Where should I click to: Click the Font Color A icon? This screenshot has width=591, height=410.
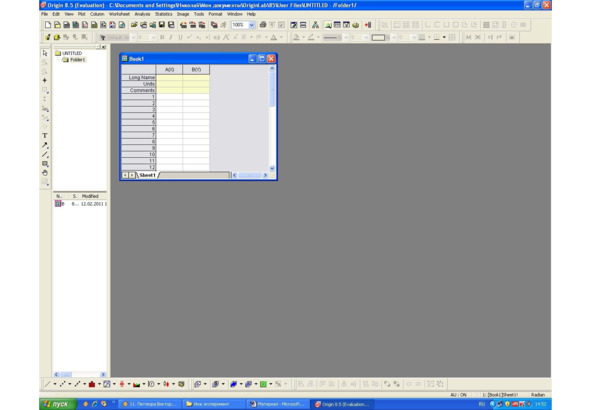tap(274, 37)
